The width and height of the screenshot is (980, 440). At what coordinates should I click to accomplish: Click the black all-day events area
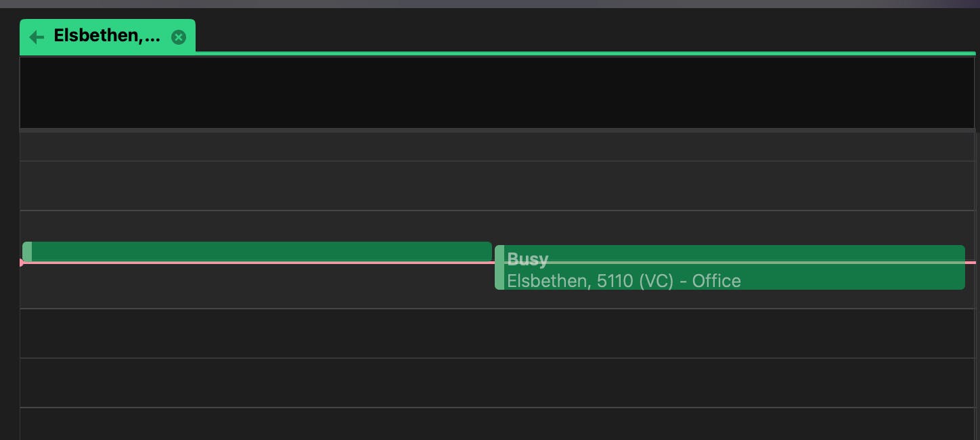[497, 93]
